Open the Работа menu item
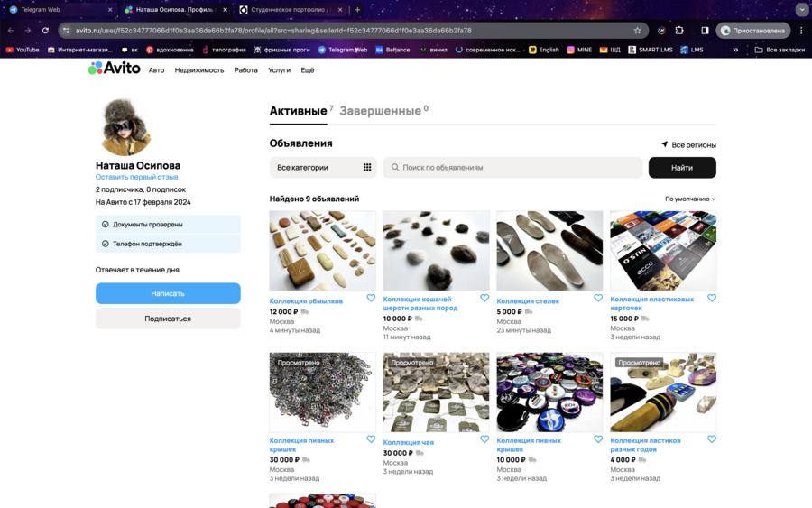This screenshot has height=508, width=812. click(x=246, y=70)
